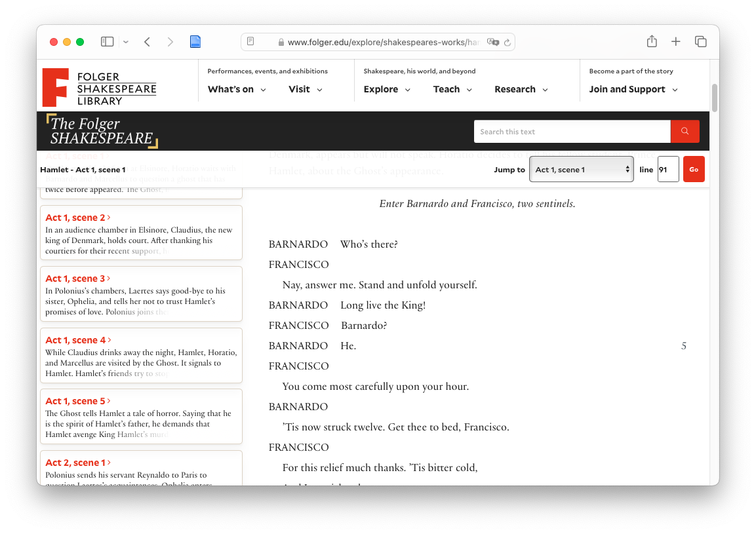756x534 pixels.
Task: Open a new tab with plus icon
Action: (676, 42)
